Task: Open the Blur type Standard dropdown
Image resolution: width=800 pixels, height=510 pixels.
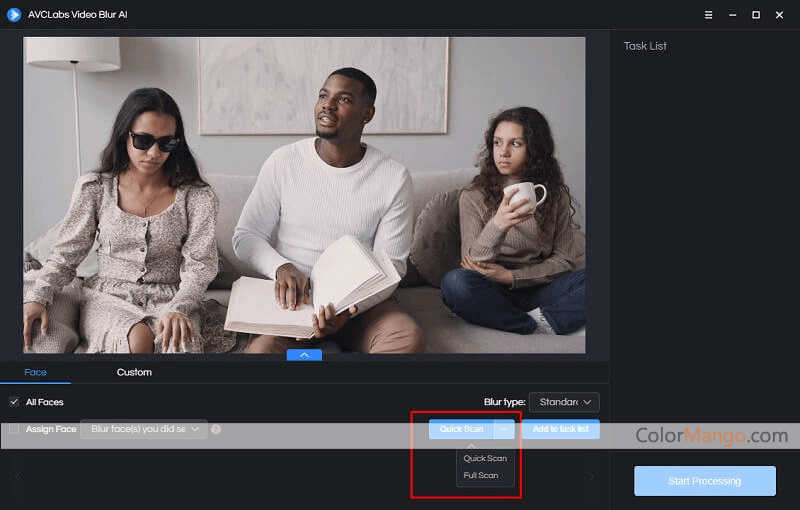Action: [x=564, y=402]
